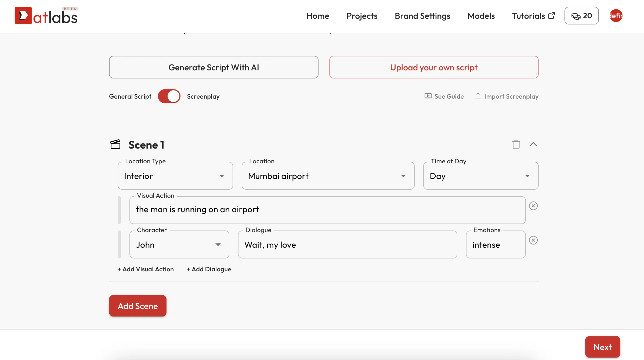Image resolution: width=644 pixels, height=360 pixels.
Task: Click the clapperboard icon beside Scene 1
Action: click(115, 144)
